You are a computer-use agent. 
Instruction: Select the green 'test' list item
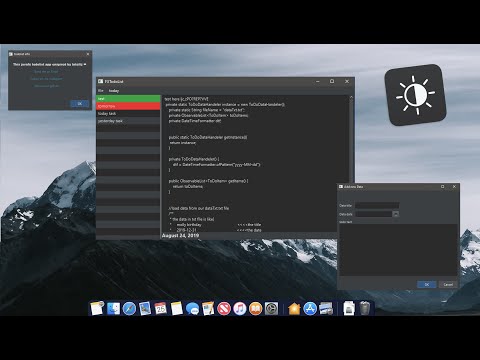click(x=128, y=99)
